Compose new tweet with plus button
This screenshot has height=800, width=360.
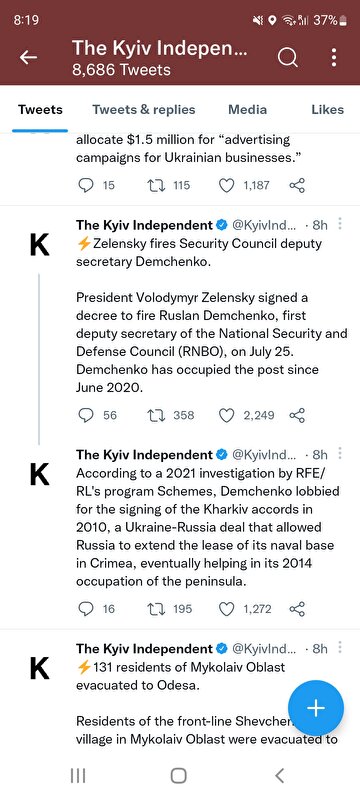[x=316, y=708]
